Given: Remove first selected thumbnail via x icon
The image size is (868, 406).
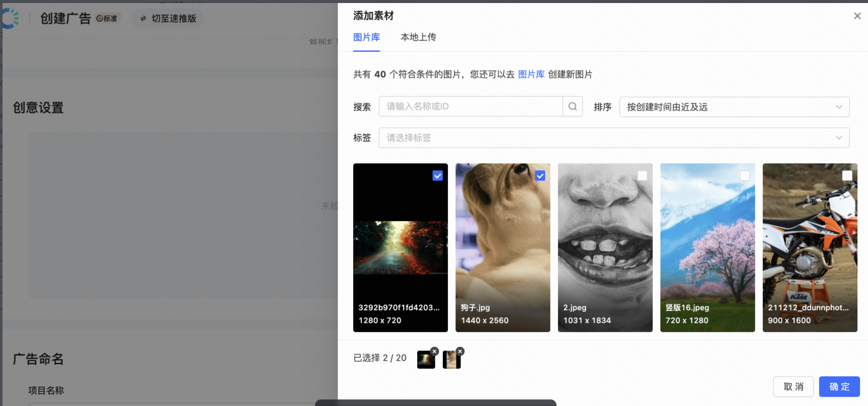Looking at the screenshot, I should (x=434, y=351).
